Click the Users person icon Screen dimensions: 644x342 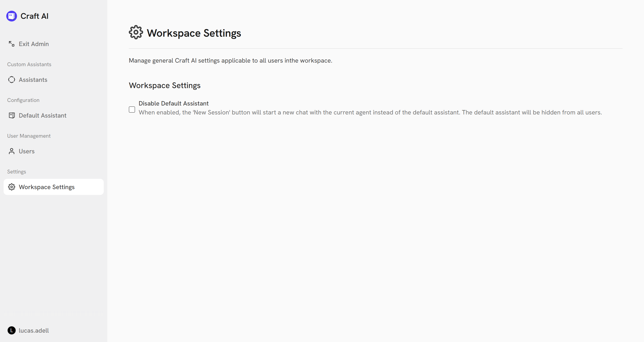click(x=11, y=151)
